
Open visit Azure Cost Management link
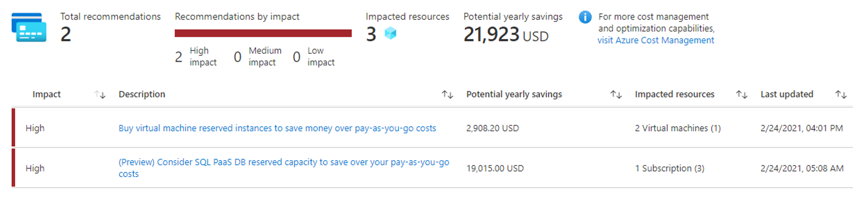(x=655, y=40)
